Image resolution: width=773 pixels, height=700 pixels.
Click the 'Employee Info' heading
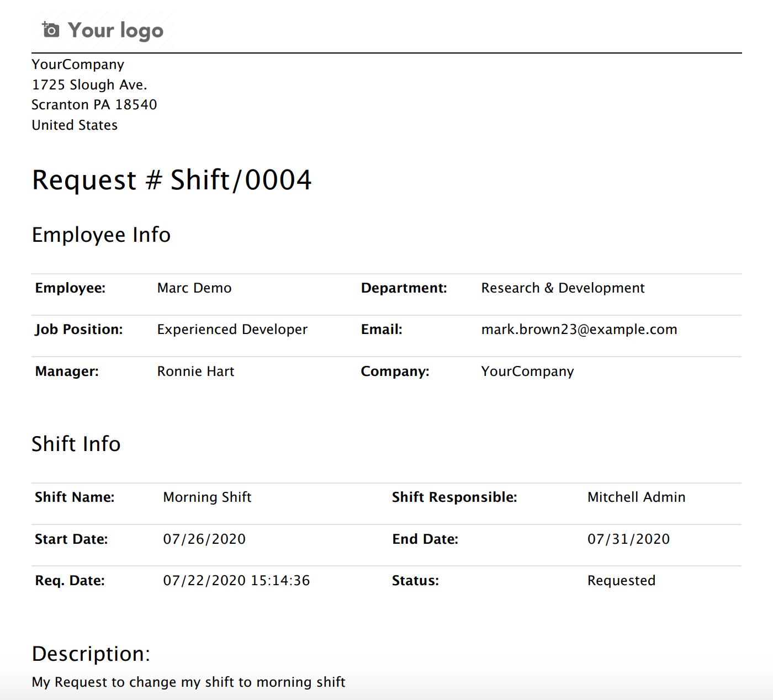pyautogui.click(x=101, y=235)
